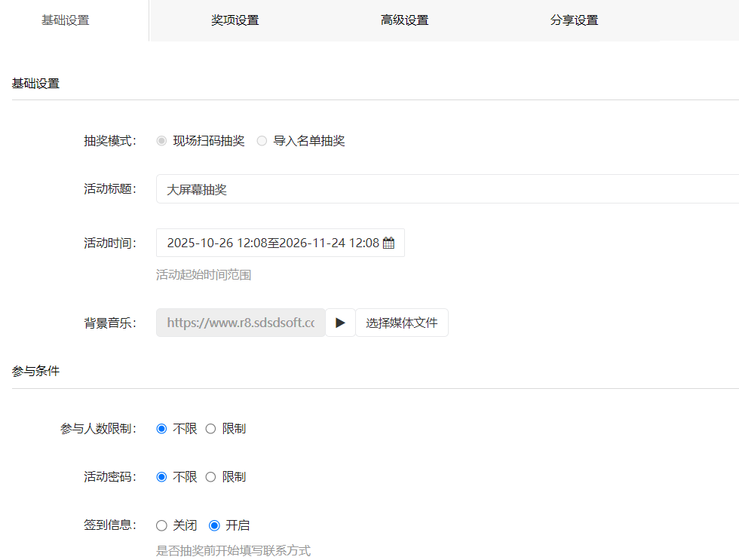Select 现场扫码抽奖 lottery mode
This screenshot has width=739, height=560.
(161, 141)
